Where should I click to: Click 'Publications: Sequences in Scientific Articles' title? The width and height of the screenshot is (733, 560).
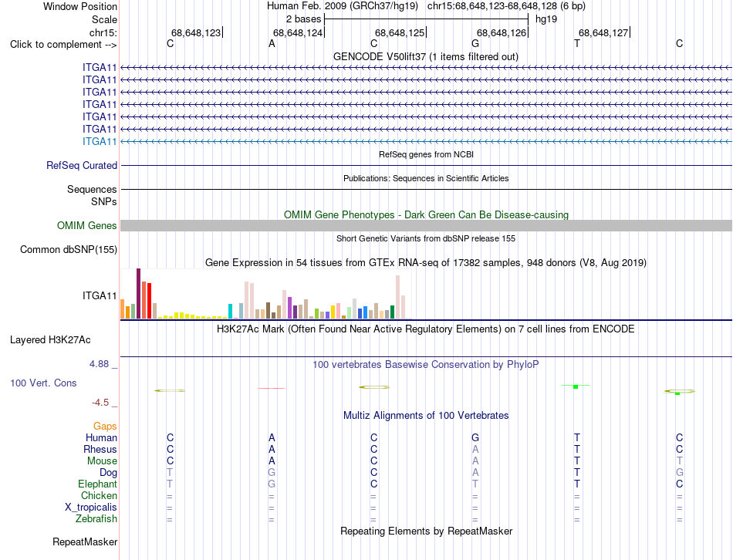[x=426, y=178]
